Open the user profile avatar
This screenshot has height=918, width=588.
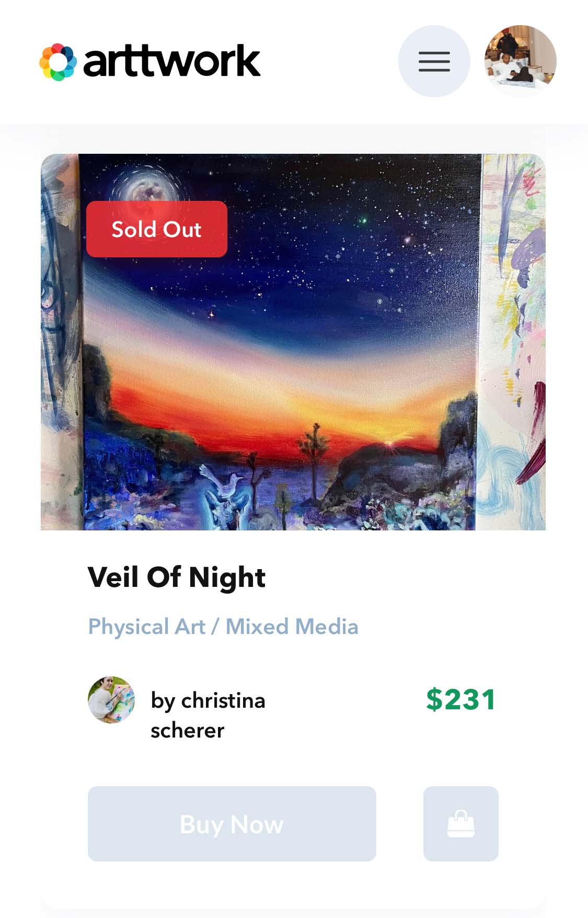point(520,61)
